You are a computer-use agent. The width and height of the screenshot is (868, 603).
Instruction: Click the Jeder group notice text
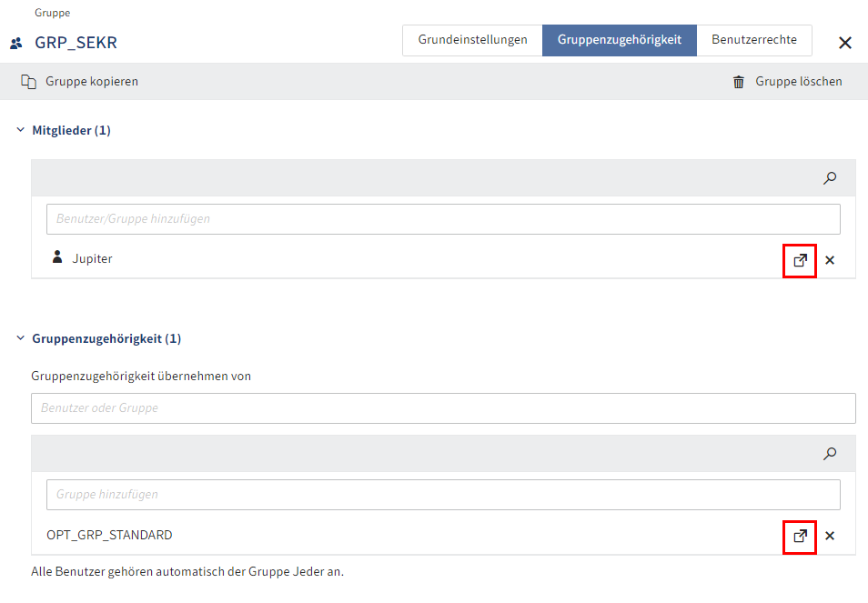[187, 571]
